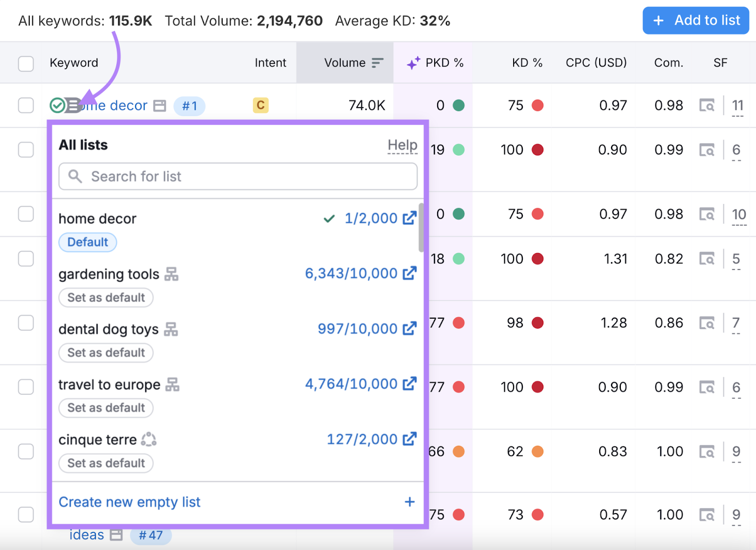Click the Add to list button
Viewport: 756px width, 550px height.
pos(696,20)
